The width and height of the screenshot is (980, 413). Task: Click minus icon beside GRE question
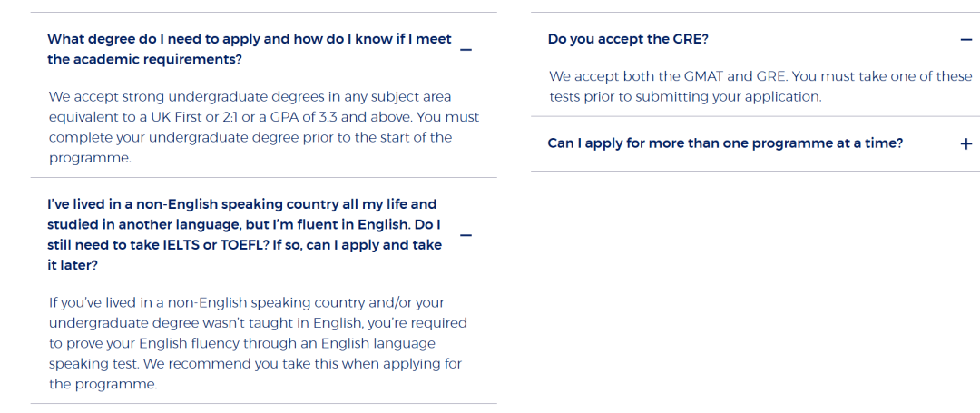pyautogui.click(x=965, y=39)
